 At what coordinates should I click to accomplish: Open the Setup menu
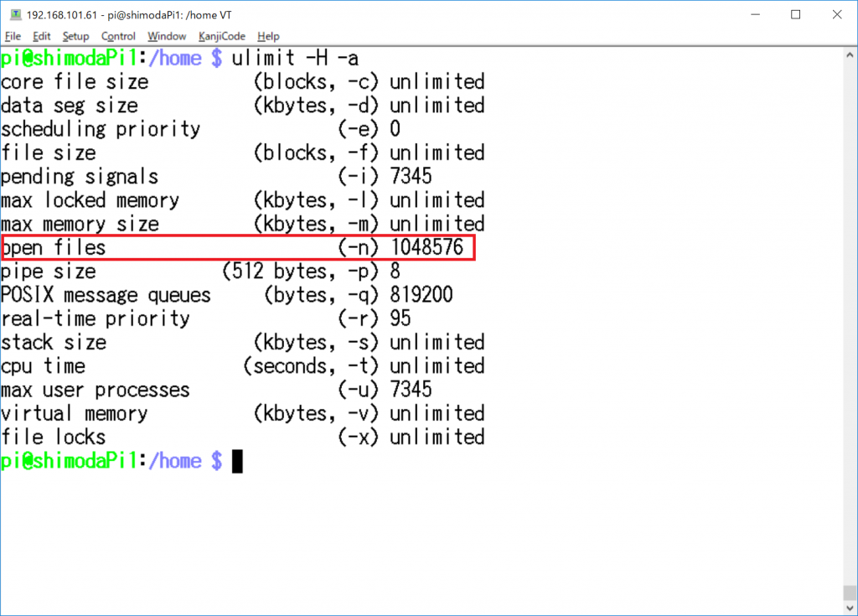pos(75,36)
